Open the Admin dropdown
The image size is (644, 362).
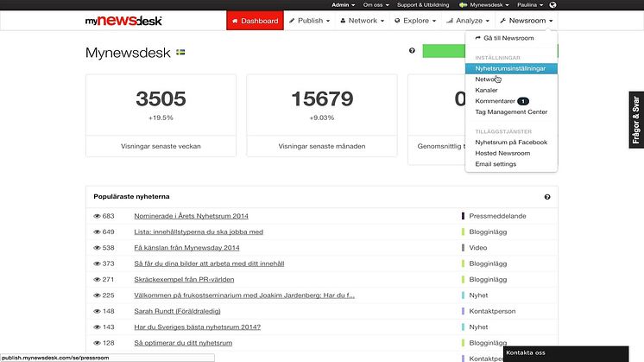343,5
